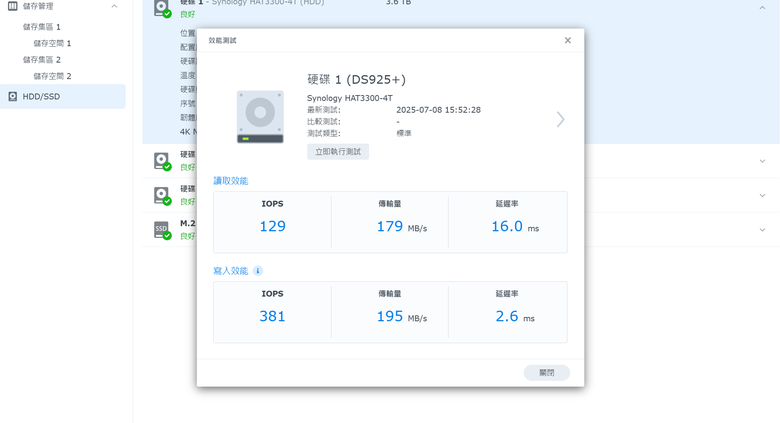The height and width of the screenshot is (423, 780).
Task: Click the 關閉 button
Action: click(547, 373)
